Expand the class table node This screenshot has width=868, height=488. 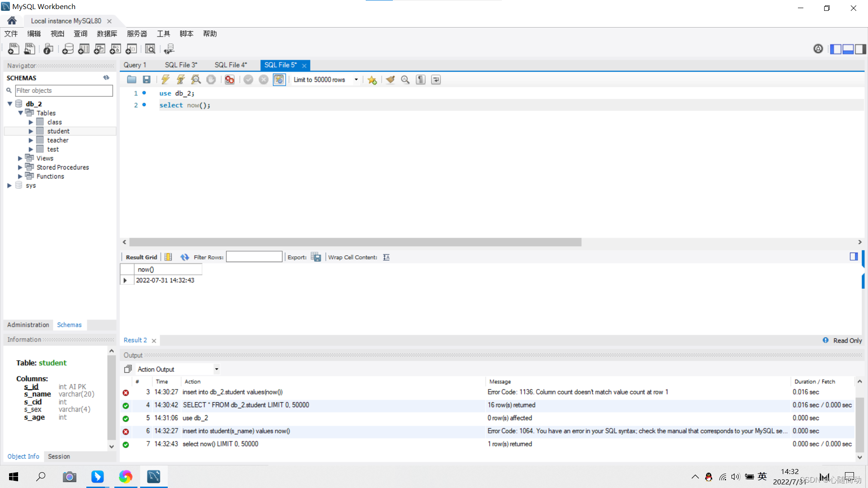pos(31,122)
